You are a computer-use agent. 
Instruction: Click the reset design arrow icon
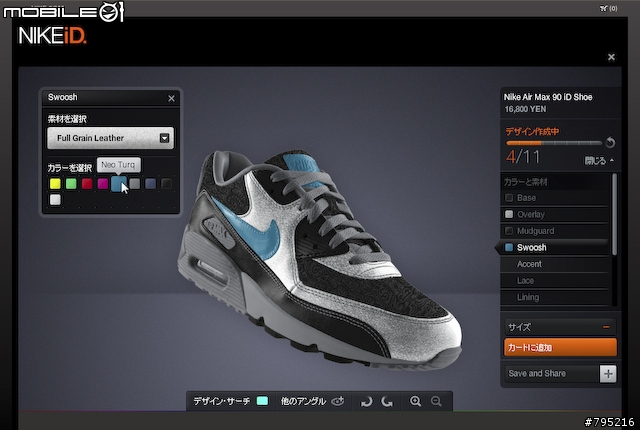(610, 142)
